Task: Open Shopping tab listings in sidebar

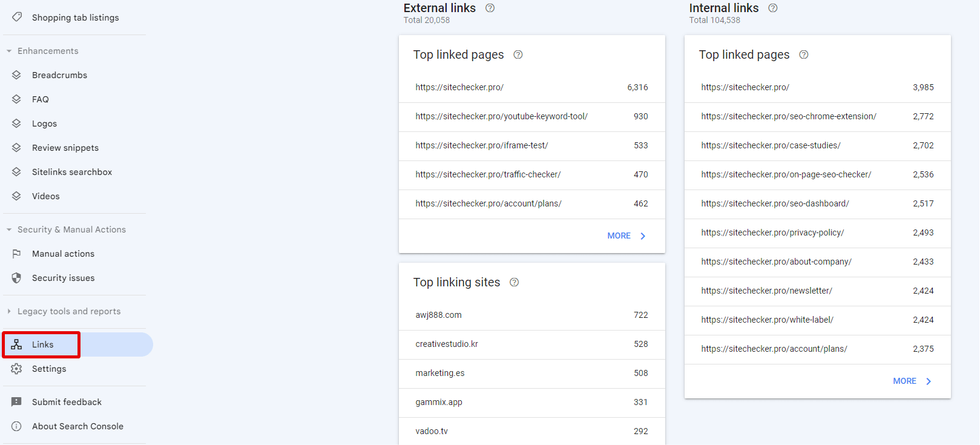Action: (x=76, y=18)
